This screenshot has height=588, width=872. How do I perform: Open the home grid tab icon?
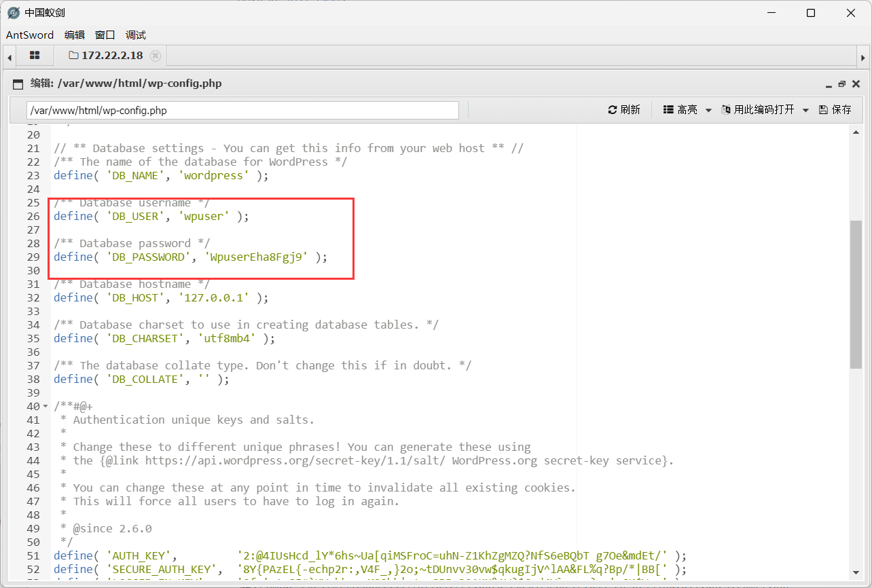pyautogui.click(x=35, y=56)
